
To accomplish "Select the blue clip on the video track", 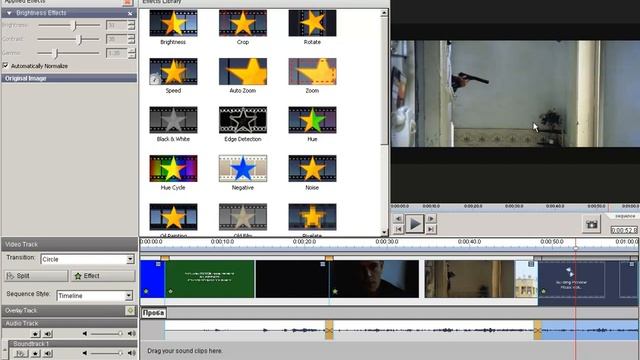I will (152, 279).
